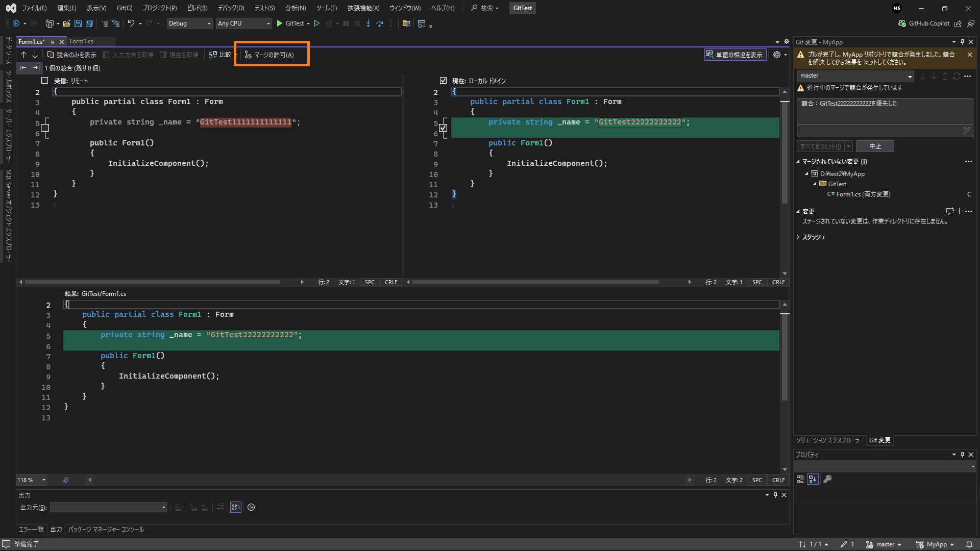Click the Abort (中止) merge button
This screenshot has width=980, height=551.
(875, 146)
